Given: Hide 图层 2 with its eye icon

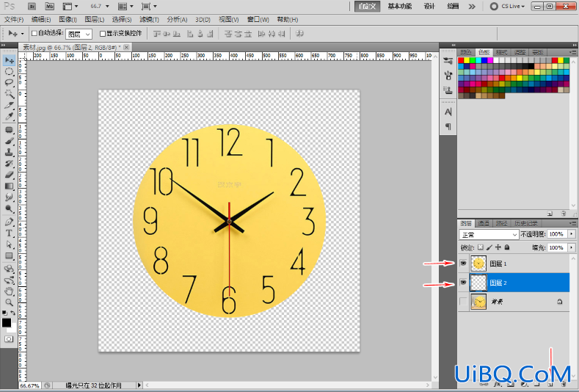Looking at the screenshot, I should coord(463,283).
